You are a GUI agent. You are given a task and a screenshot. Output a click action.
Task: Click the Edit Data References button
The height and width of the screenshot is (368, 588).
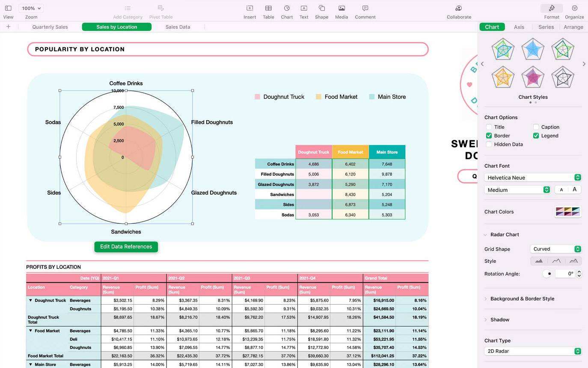(x=126, y=247)
